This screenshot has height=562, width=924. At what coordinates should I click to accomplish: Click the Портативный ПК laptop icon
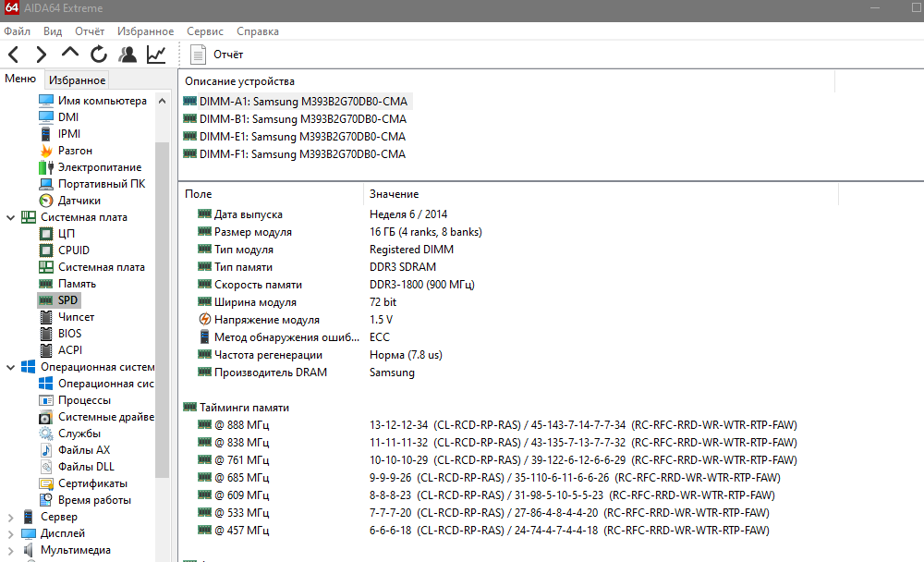pos(46,184)
